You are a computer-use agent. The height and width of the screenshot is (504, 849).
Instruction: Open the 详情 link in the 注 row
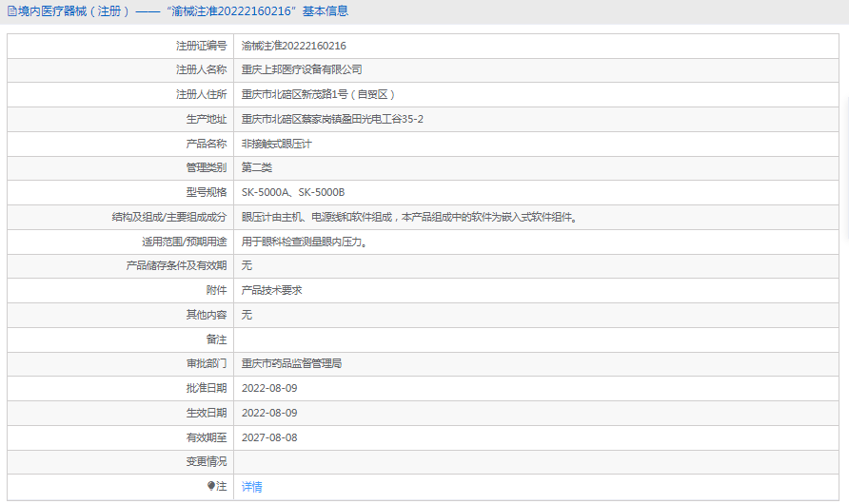click(252, 487)
